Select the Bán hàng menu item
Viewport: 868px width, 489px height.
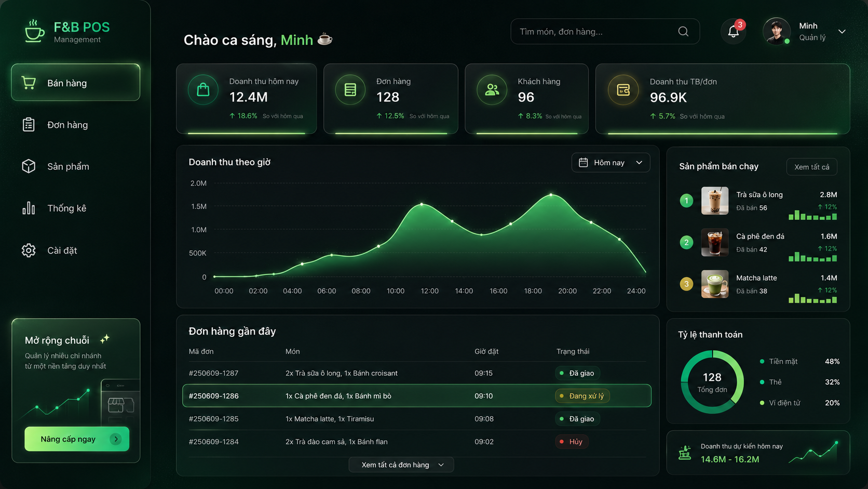pos(76,82)
